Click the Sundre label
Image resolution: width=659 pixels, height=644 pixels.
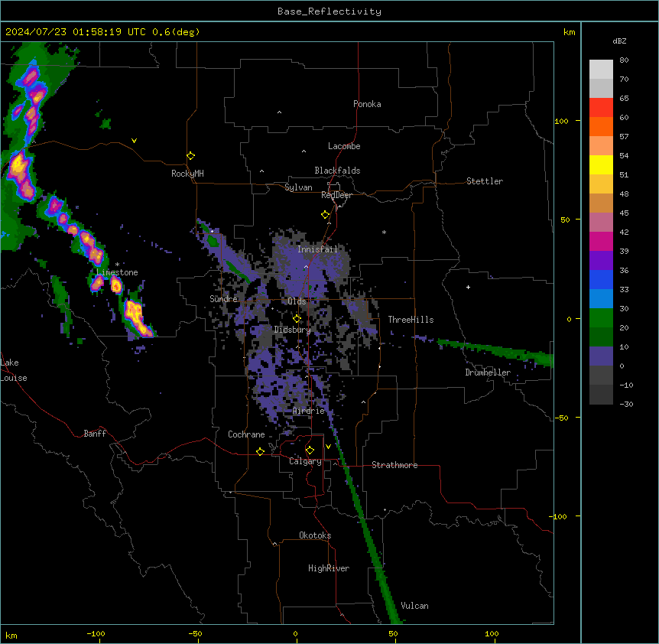tap(223, 299)
